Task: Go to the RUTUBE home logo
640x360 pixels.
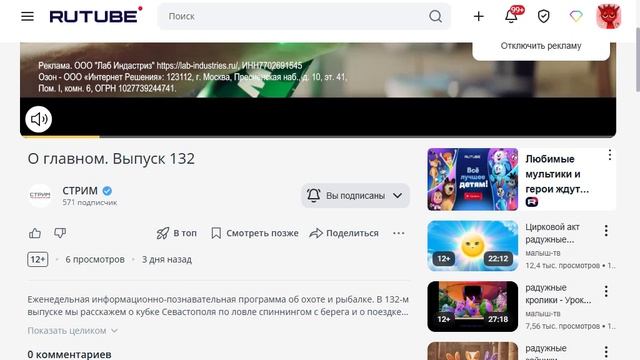Action: [x=96, y=15]
